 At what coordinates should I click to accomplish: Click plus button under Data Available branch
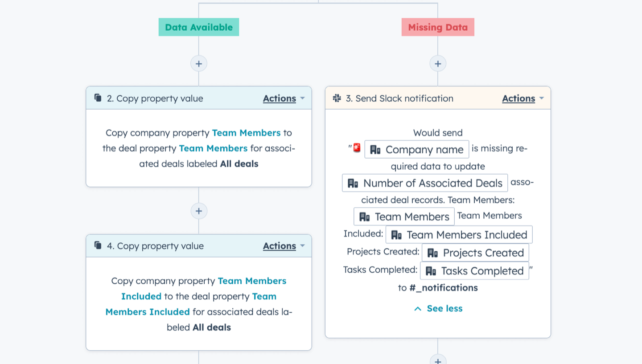(x=199, y=64)
